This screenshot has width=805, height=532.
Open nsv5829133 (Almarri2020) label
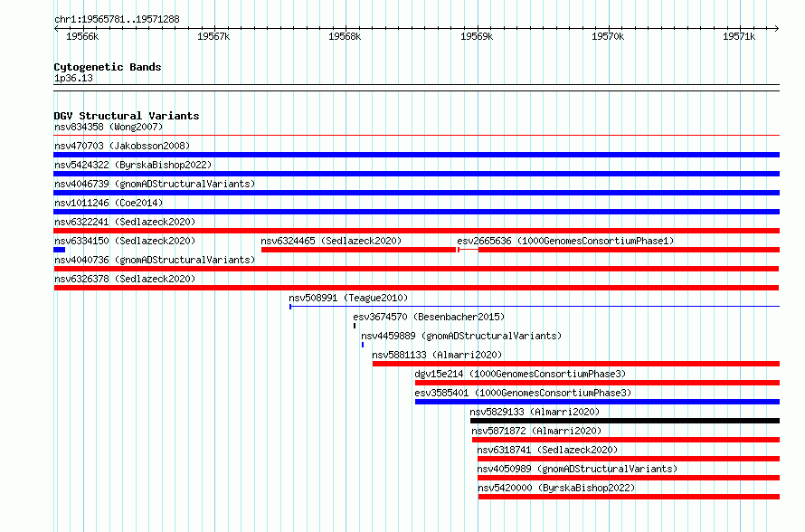coord(535,412)
